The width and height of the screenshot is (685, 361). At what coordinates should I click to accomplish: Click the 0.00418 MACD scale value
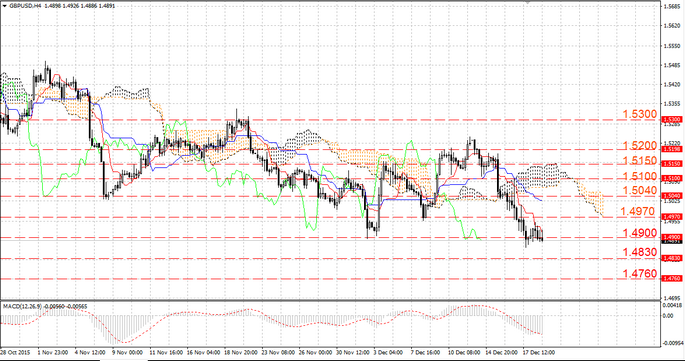click(x=673, y=305)
